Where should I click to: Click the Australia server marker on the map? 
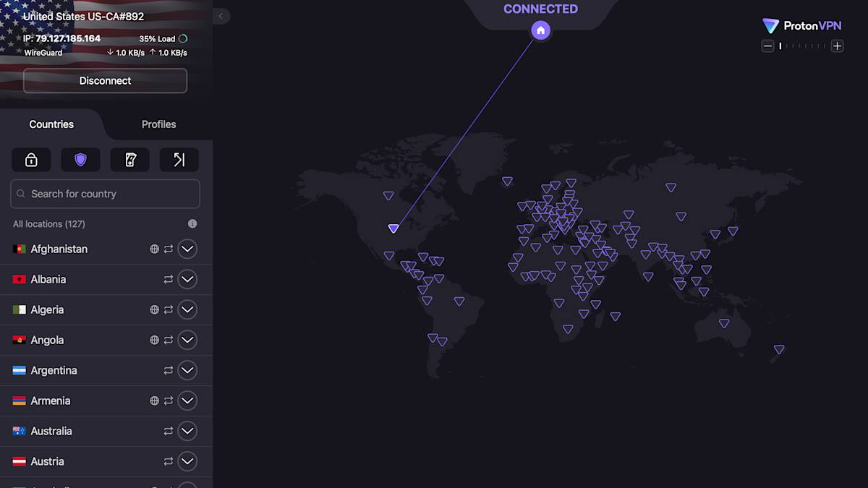pyautogui.click(x=724, y=323)
